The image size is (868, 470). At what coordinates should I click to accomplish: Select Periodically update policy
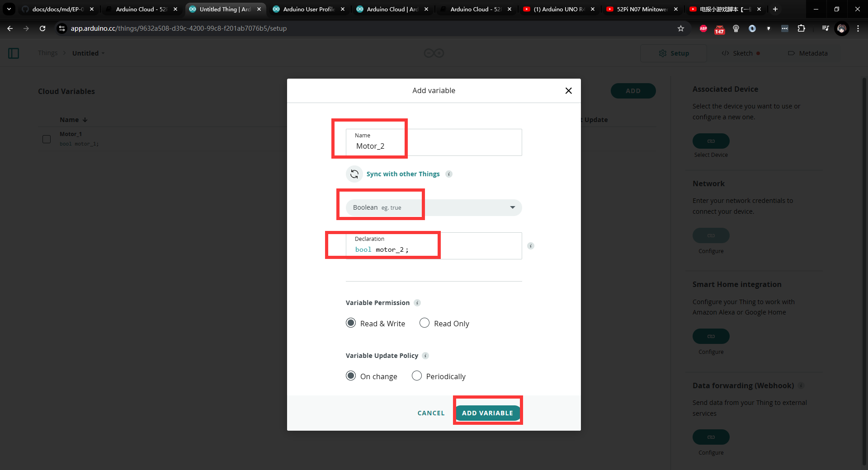417,376
